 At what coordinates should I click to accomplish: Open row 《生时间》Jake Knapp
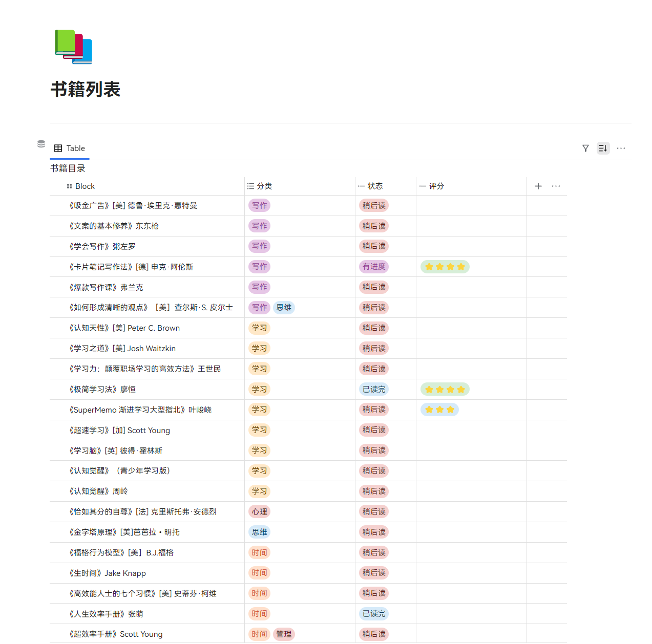[108, 573]
